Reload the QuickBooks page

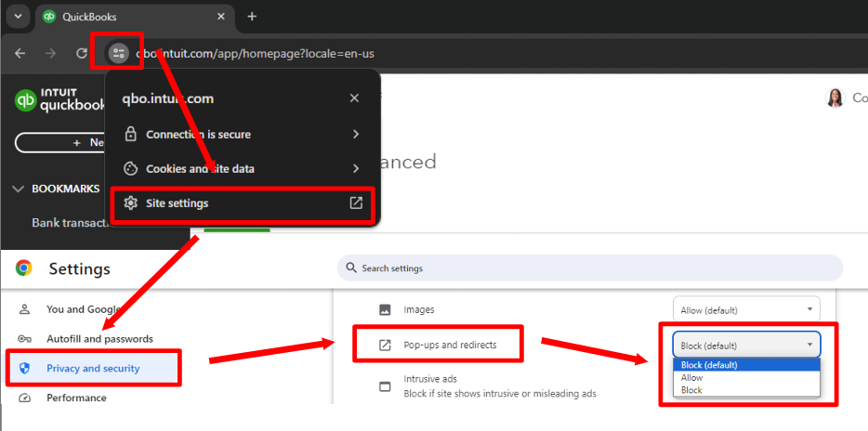tap(82, 53)
